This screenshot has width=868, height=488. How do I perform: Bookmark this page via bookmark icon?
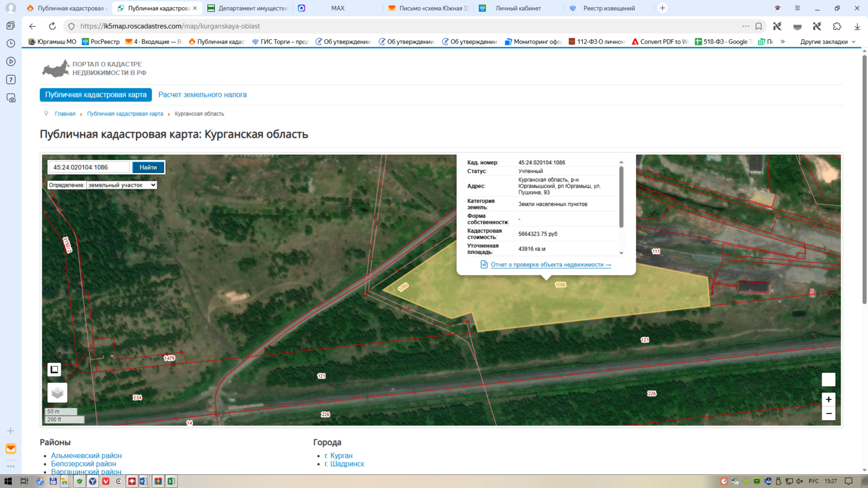[x=758, y=26]
